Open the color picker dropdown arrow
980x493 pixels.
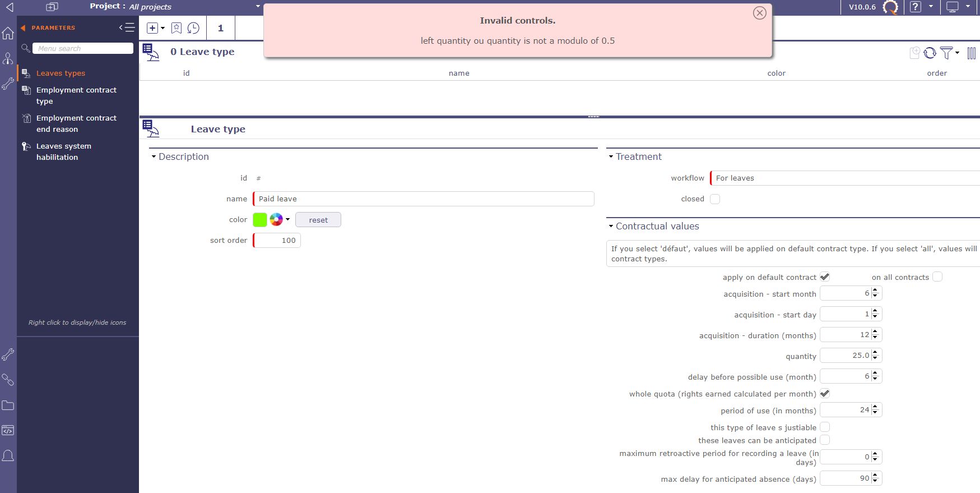tap(287, 219)
